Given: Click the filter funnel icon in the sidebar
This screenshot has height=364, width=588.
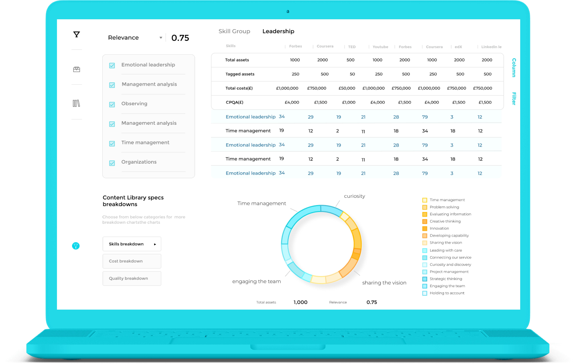Looking at the screenshot, I should click(x=76, y=34).
